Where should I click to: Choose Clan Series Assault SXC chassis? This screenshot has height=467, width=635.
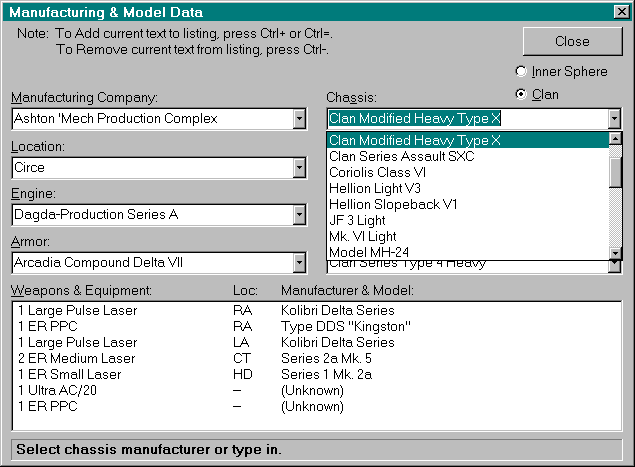468,156
